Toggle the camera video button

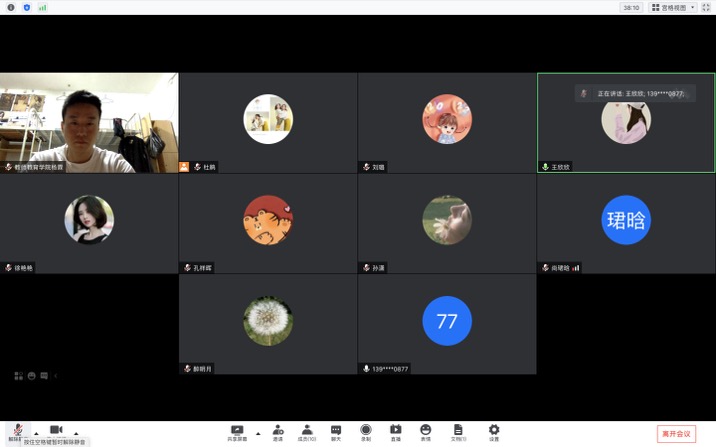(x=56, y=430)
